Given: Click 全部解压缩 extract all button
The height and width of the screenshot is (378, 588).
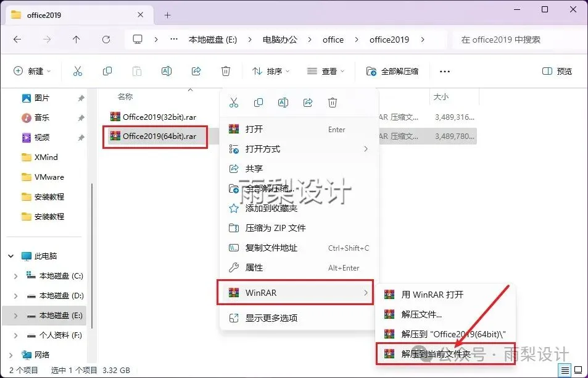Looking at the screenshot, I should tap(392, 71).
